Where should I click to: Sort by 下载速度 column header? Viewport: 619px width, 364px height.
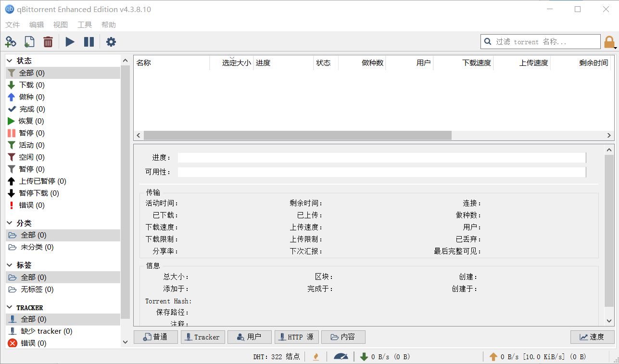[x=464, y=63]
